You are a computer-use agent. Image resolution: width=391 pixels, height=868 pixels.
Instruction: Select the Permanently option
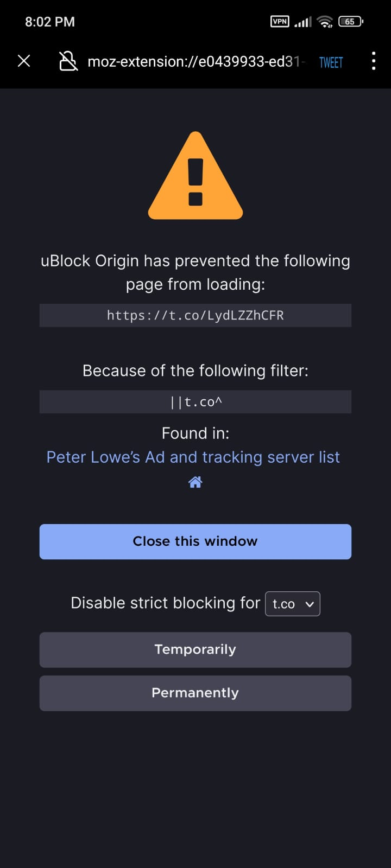point(195,693)
